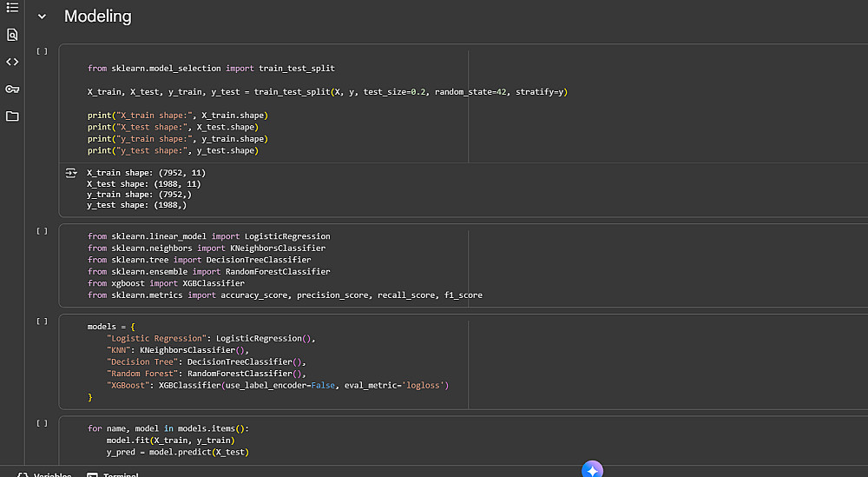Open the Gemini sparkle assistant button
Screen dimensions: 868x477
(592, 470)
